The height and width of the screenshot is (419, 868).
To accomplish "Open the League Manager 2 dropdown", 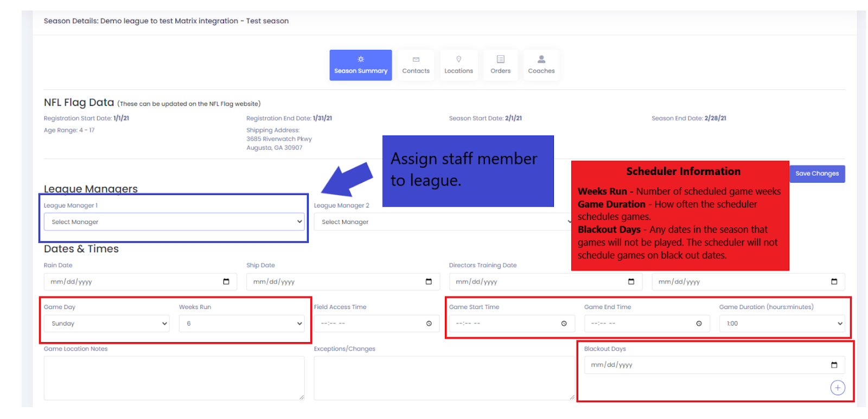I will (x=442, y=222).
